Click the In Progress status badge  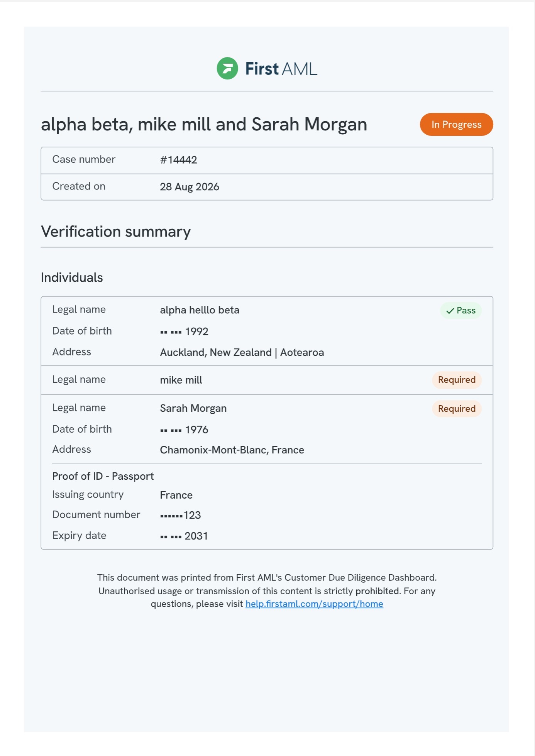coord(456,124)
